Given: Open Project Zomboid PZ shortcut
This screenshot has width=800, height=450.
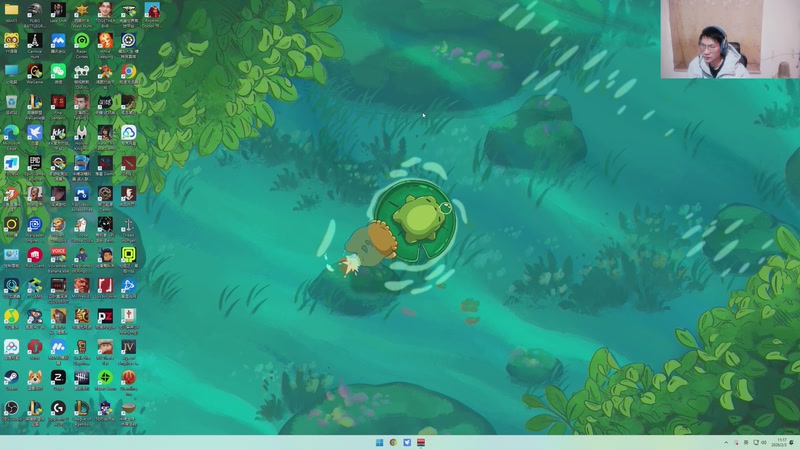Looking at the screenshot, I should [x=105, y=316].
